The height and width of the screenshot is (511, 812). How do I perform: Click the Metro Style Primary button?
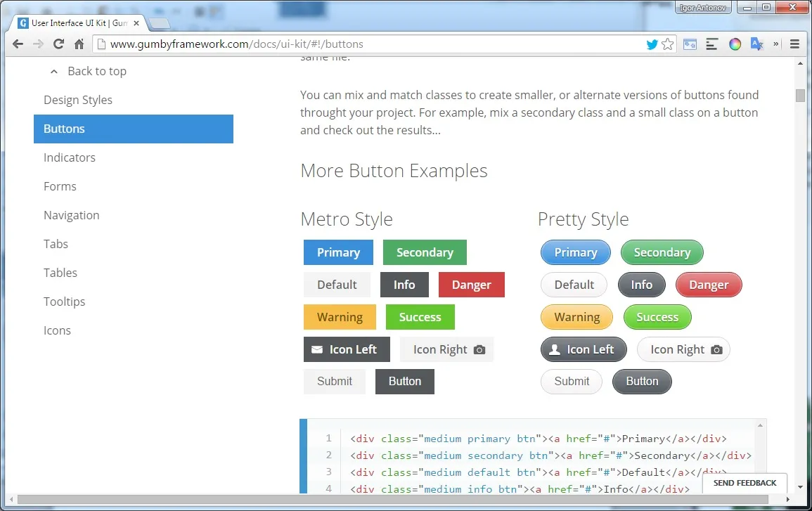click(x=338, y=252)
